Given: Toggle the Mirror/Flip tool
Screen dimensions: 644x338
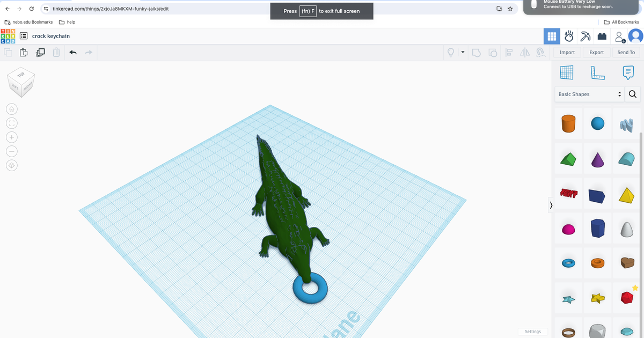Looking at the screenshot, I should [525, 52].
